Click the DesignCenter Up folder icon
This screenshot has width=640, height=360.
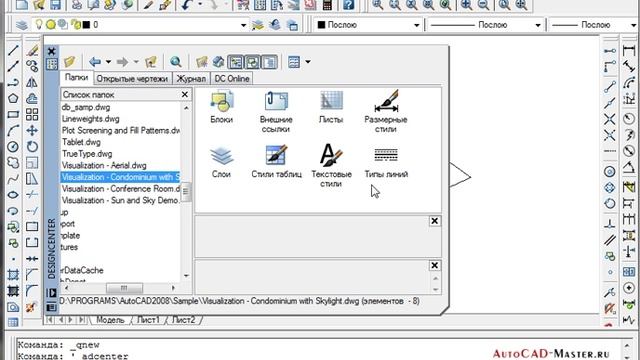pos(151,62)
